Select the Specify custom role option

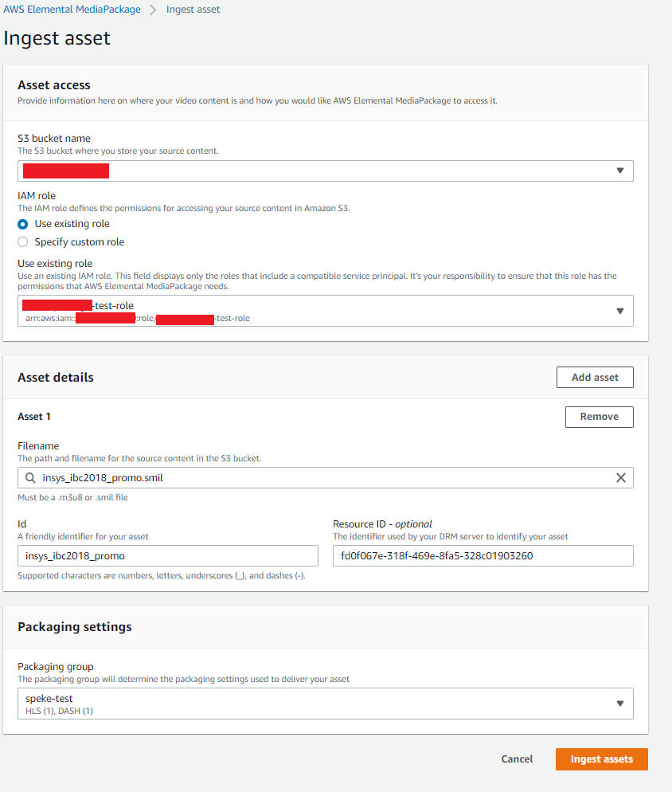coord(23,242)
